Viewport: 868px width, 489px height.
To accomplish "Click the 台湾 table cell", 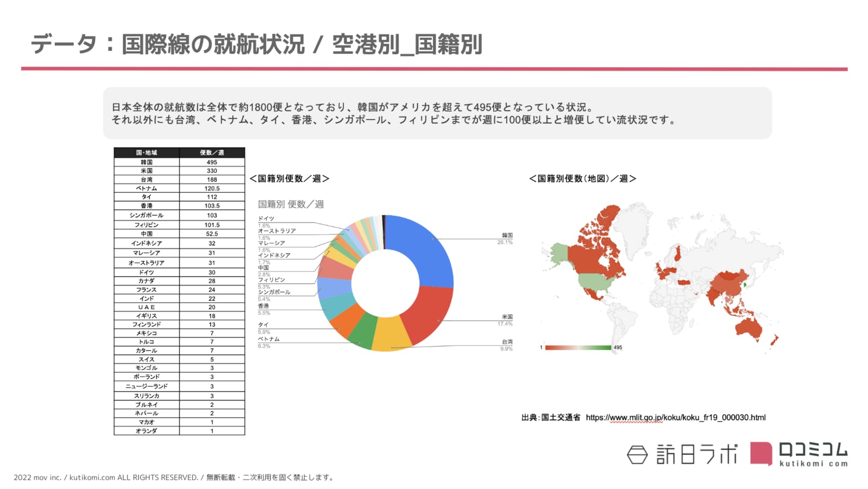I will coord(146,180).
